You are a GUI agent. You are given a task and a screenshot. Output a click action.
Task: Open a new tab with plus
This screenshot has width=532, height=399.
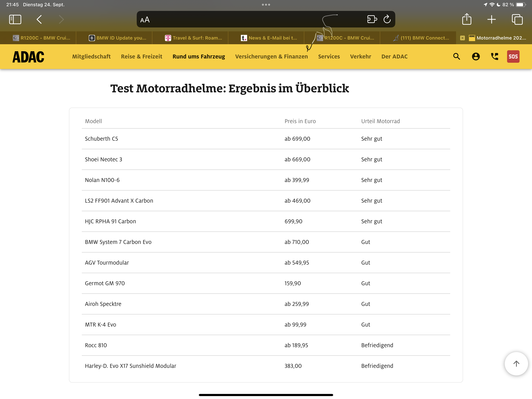492,19
